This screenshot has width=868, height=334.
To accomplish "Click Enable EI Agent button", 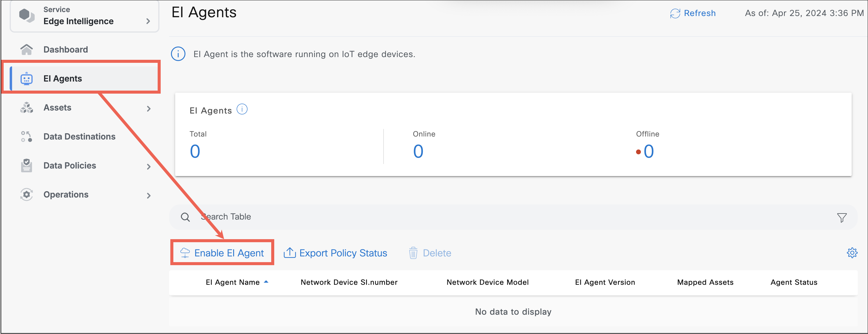I will pyautogui.click(x=222, y=253).
